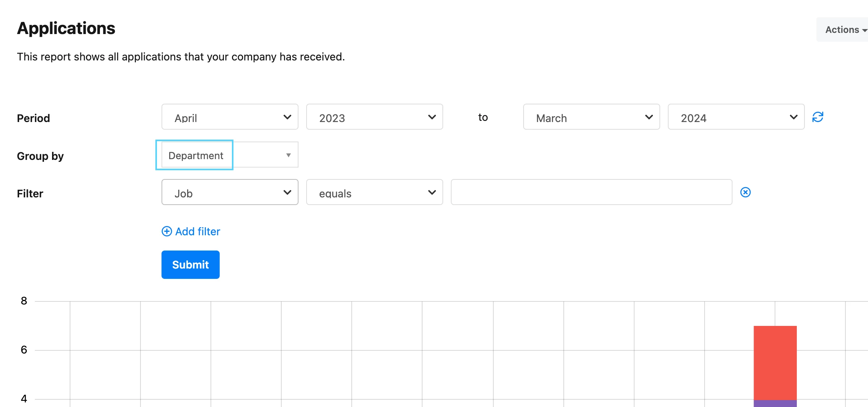Viewport: 868px width, 407px height.
Task: Click the refresh period icon
Action: click(x=817, y=117)
